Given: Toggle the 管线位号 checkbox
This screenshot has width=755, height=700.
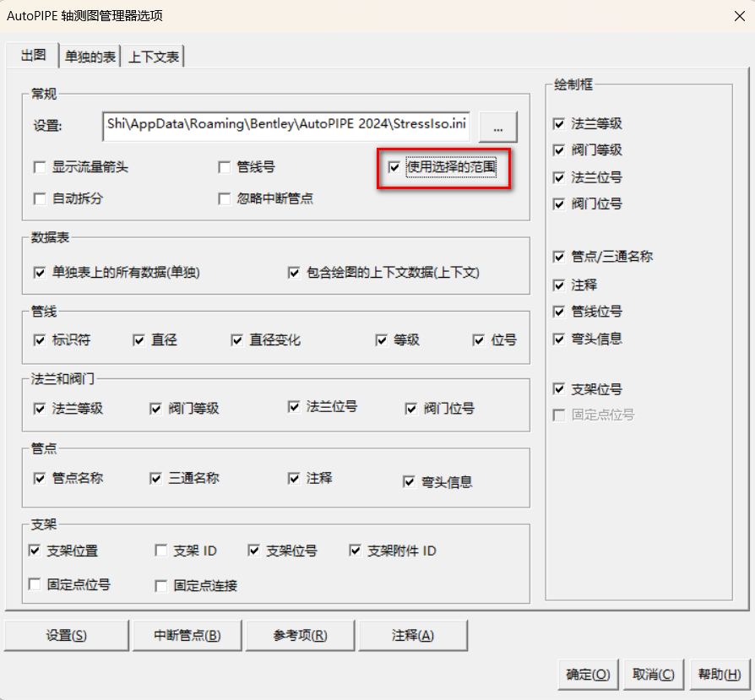Looking at the screenshot, I should [558, 312].
